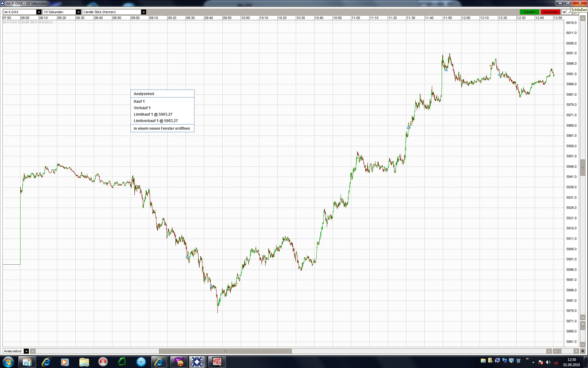Click the horizontal chart scrollbar thumb

[225, 351]
